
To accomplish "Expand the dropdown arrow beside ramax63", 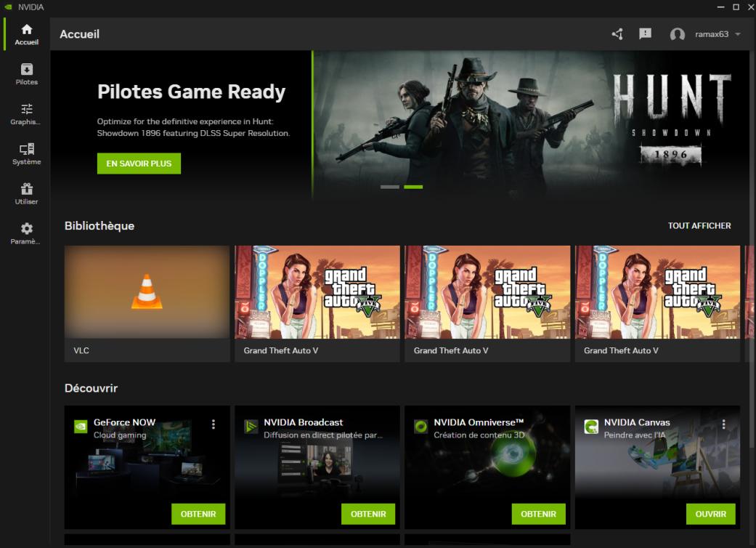I will click(x=738, y=35).
